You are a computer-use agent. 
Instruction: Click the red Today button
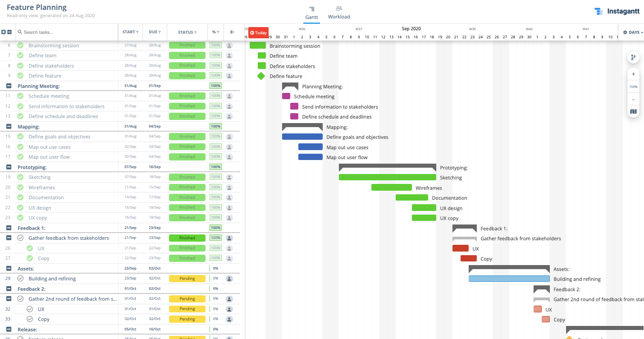258,32
